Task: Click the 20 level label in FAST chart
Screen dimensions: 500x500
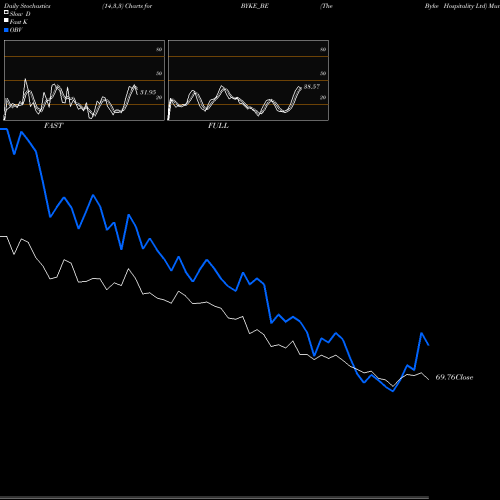Action: 159,97
